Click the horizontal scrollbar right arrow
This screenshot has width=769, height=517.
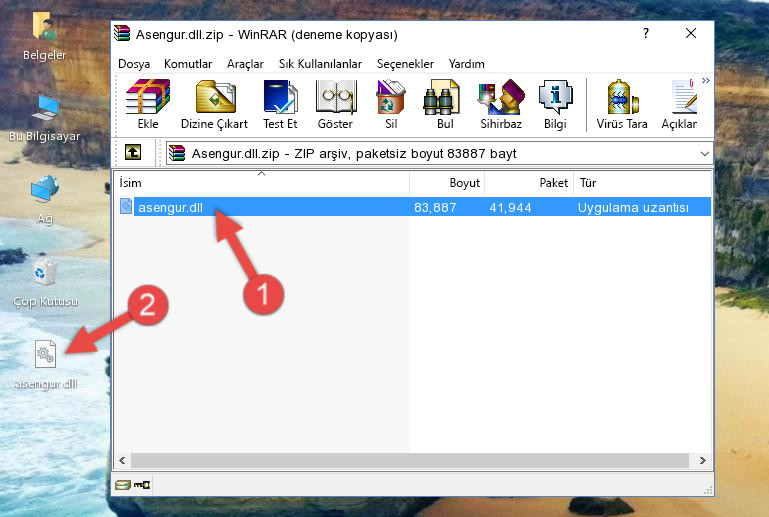702,460
